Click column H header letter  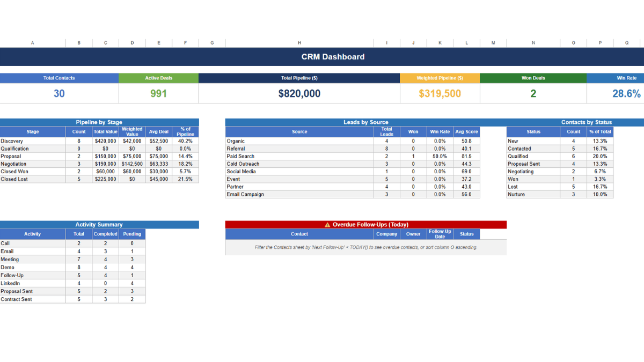[x=299, y=43]
